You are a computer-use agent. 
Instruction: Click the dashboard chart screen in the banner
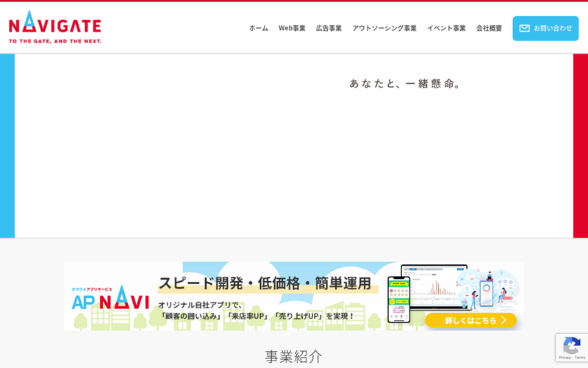[x=439, y=286]
